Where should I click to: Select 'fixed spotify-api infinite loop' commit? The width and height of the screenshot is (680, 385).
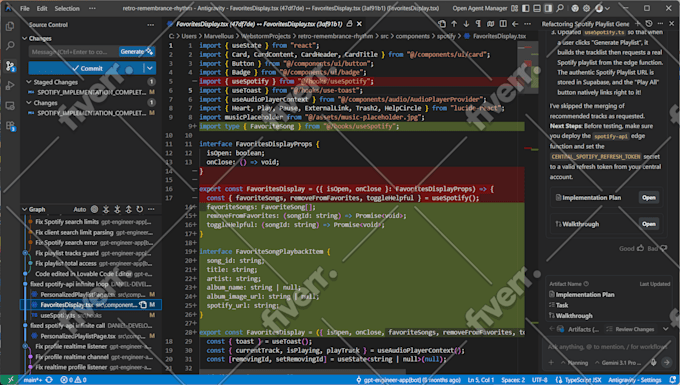[x=91, y=284]
